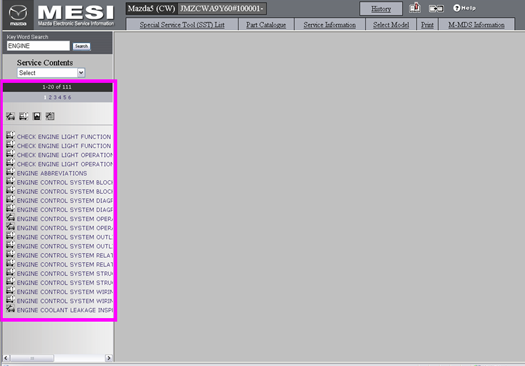Screen dimensions: 525x366
Task: Click the History button
Action: (381, 9)
